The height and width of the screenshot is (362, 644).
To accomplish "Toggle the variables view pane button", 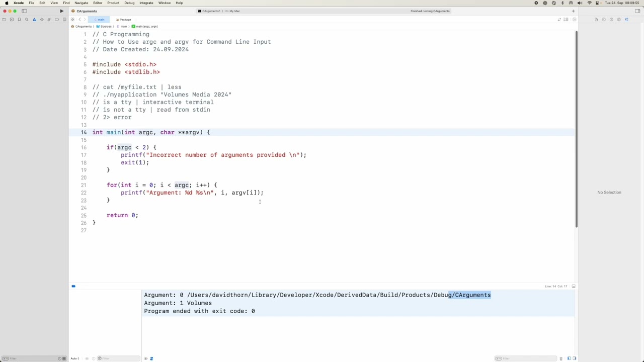I will point(569,358).
